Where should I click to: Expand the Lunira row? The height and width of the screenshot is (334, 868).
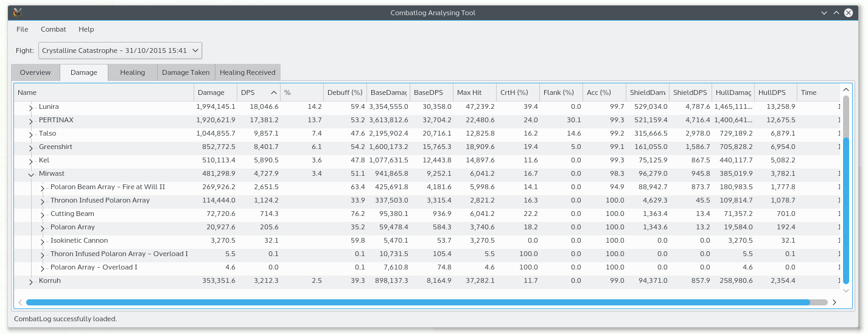(x=31, y=108)
